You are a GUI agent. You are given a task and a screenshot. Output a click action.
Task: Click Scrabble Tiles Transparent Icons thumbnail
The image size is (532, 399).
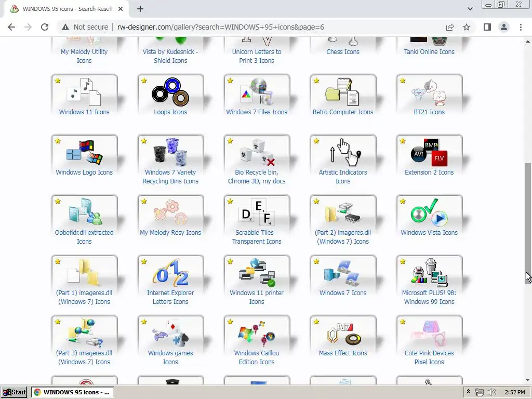pyautogui.click(x=257, y=212)
